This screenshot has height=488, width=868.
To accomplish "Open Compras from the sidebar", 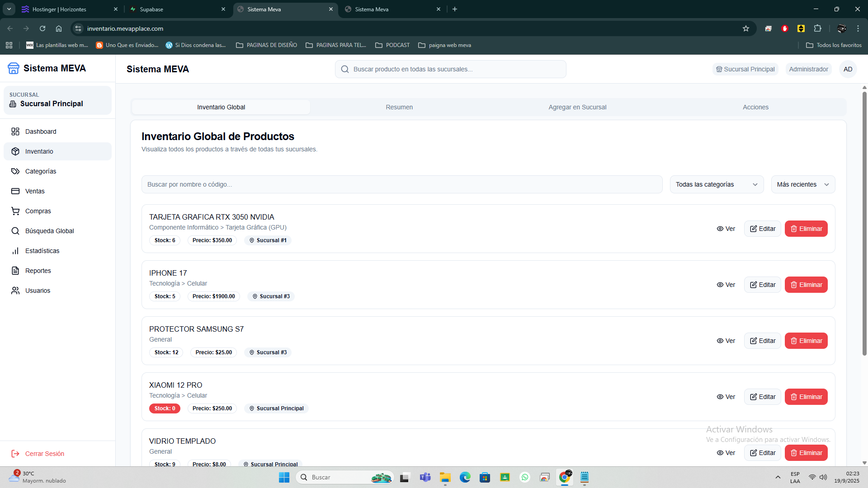I will click(x=57, y=211).
